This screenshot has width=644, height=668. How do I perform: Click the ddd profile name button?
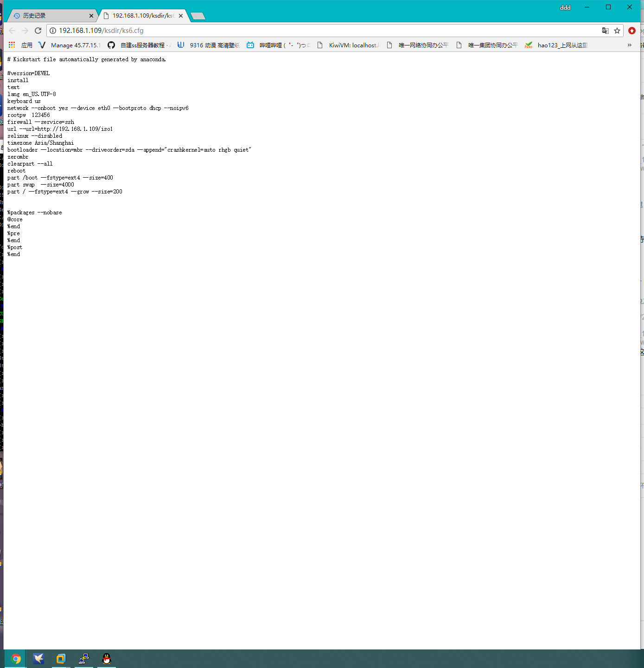[x=565, y=7]
